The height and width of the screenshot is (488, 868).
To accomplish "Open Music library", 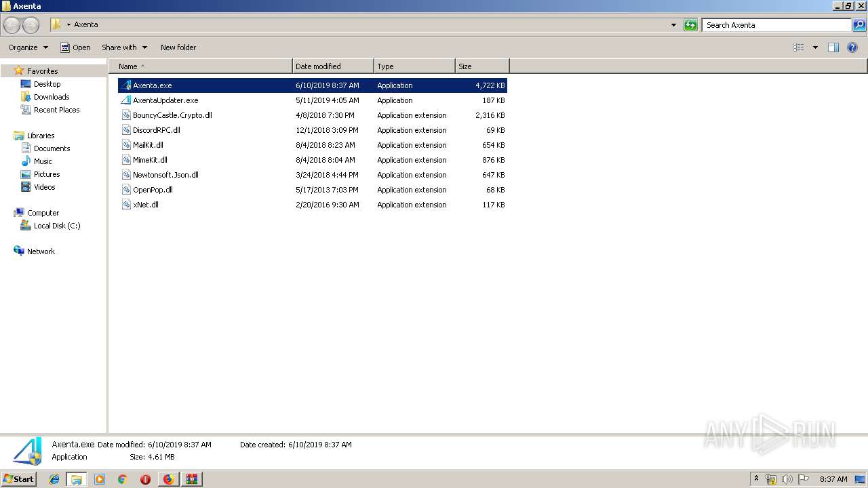I will tap(43, 161).
